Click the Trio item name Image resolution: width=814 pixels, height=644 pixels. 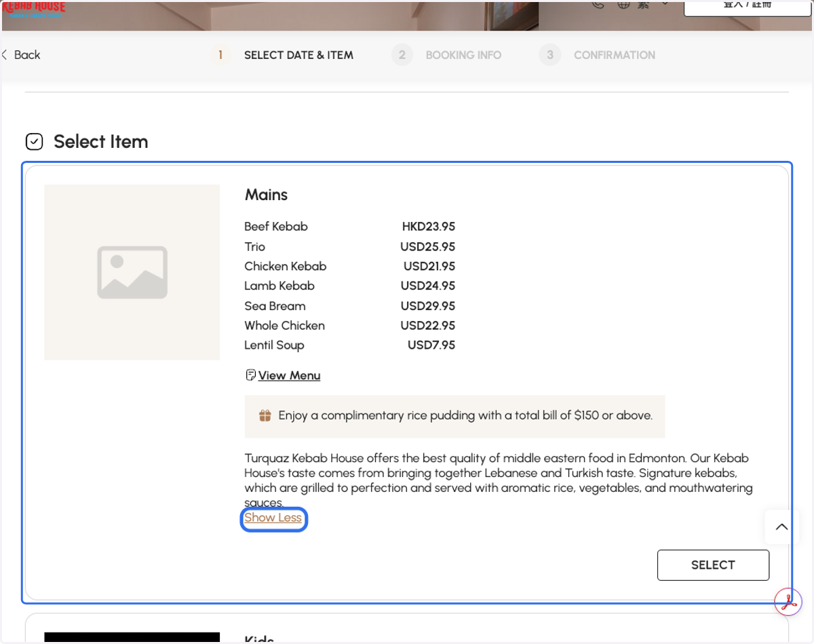255,246
